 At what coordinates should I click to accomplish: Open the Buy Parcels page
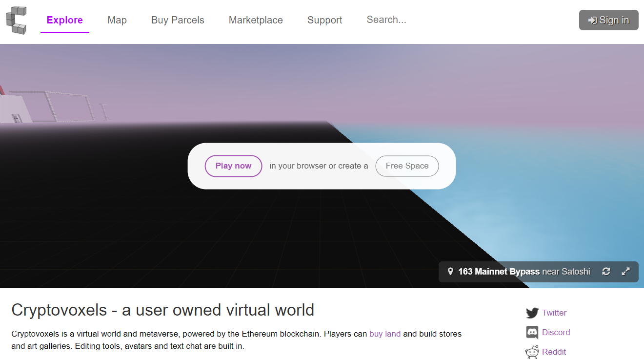coord(178,20)
